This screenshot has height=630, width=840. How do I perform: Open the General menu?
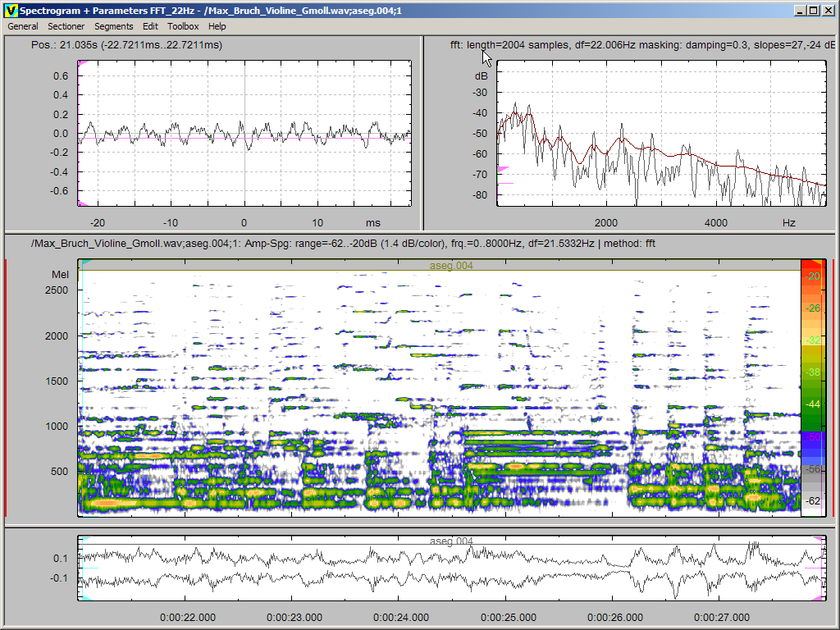point(23,26)
